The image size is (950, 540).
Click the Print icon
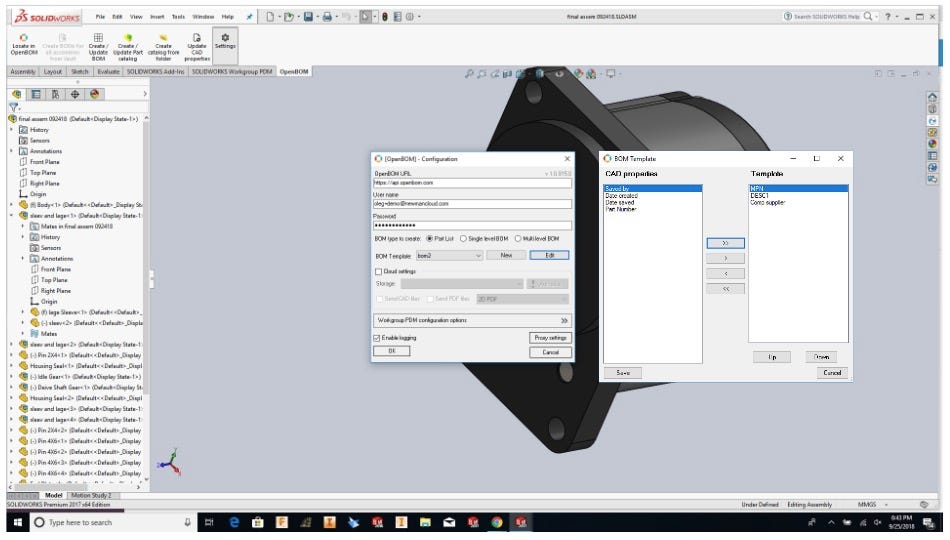327,16
